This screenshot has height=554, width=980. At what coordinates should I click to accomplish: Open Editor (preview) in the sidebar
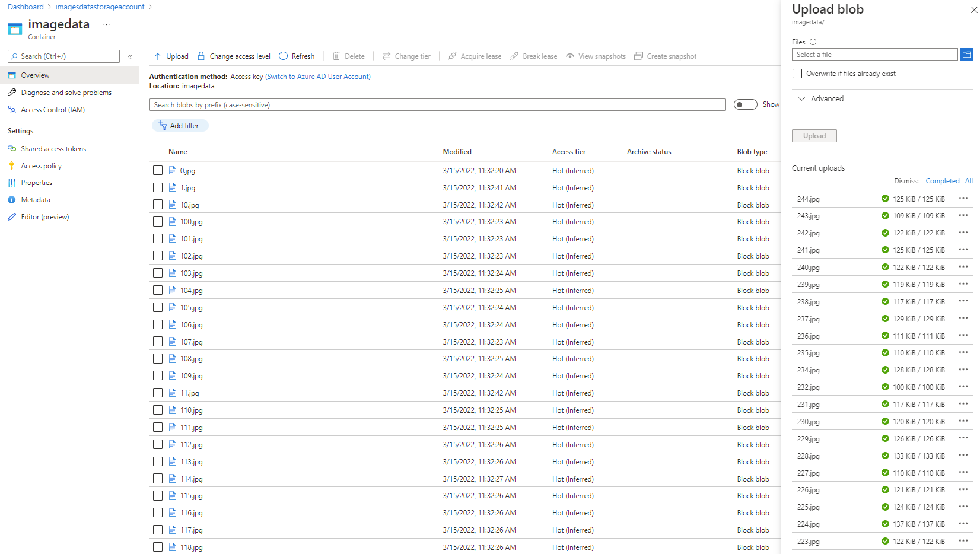click(44, 216)
